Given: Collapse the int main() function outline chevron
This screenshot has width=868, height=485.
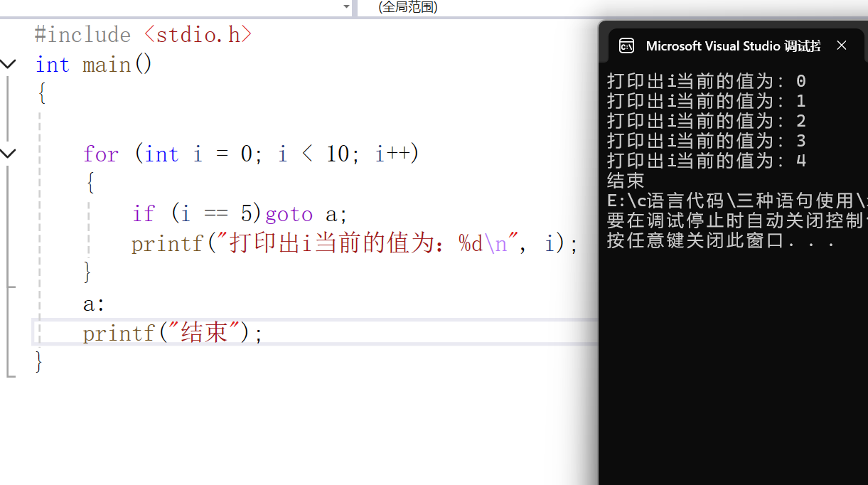Looking at the screenshot, I should (x=8, y=64).
